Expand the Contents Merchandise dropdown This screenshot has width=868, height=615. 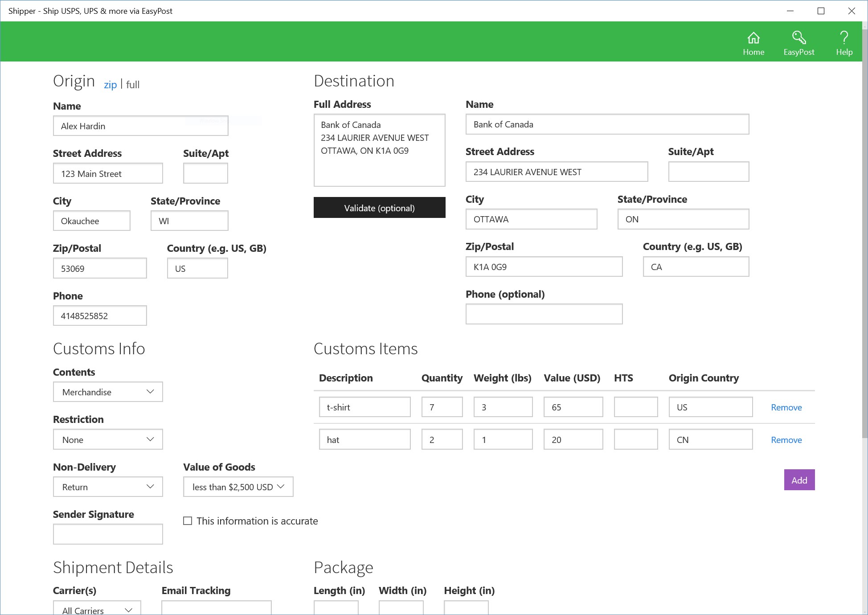108,392
